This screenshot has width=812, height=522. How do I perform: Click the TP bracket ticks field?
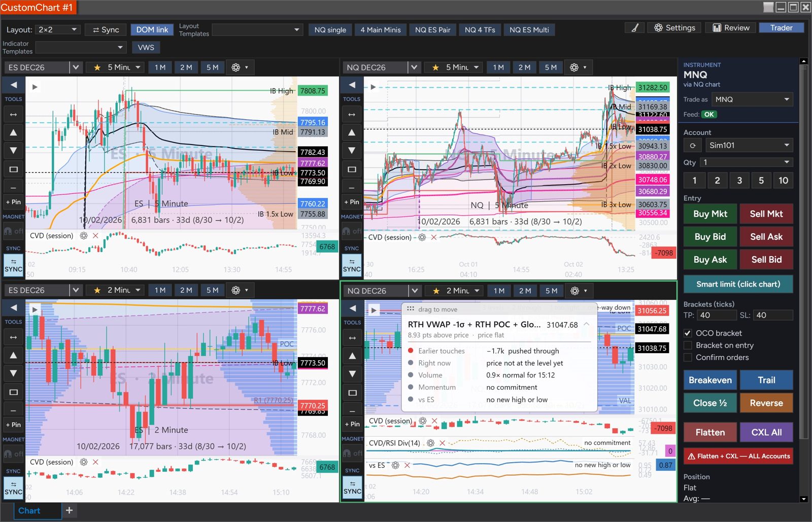pos(717,315)
